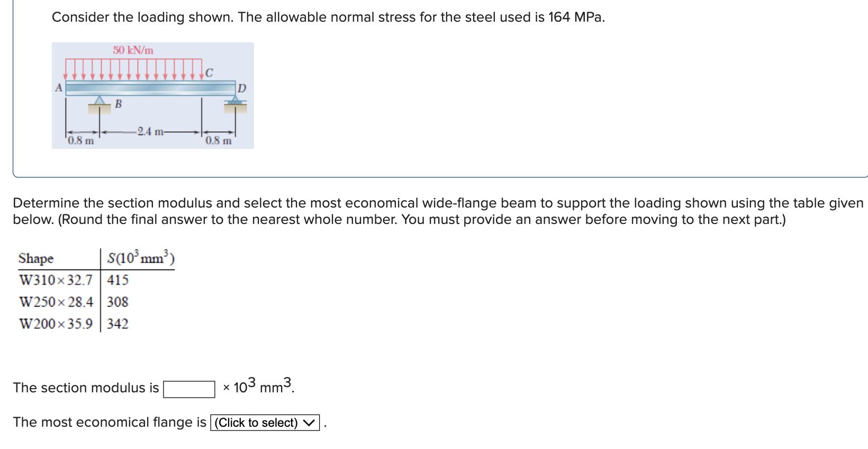Screen dimensions: 868x449
Task: Click the Shape column header
Action: pos(35,259)
